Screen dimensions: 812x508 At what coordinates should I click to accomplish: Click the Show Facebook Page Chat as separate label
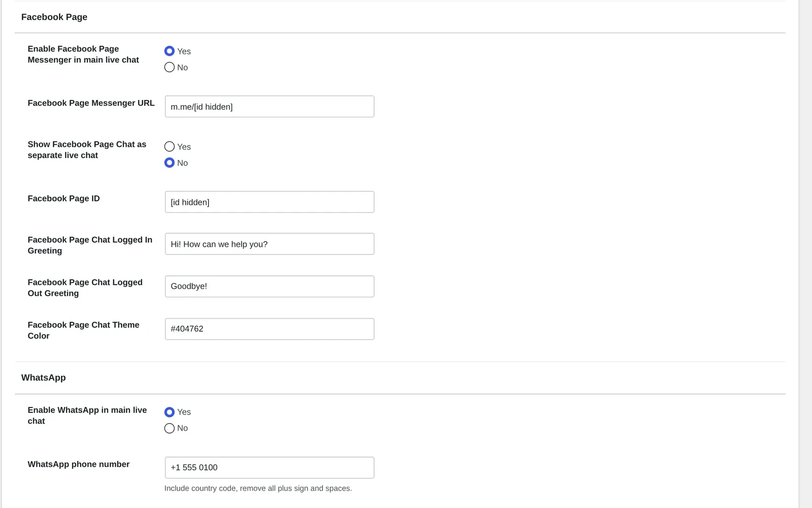coord(87,150)
